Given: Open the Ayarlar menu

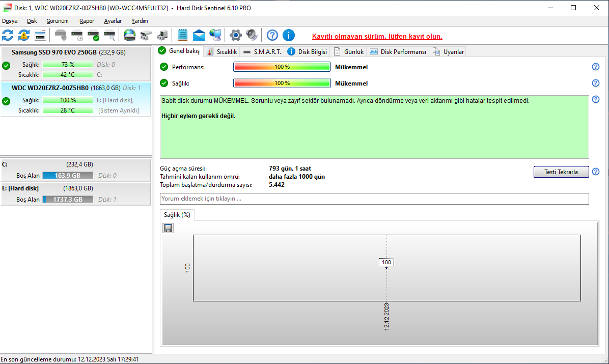Looking at the screenshot, I should pyautogui.click(x=113, y=21).
